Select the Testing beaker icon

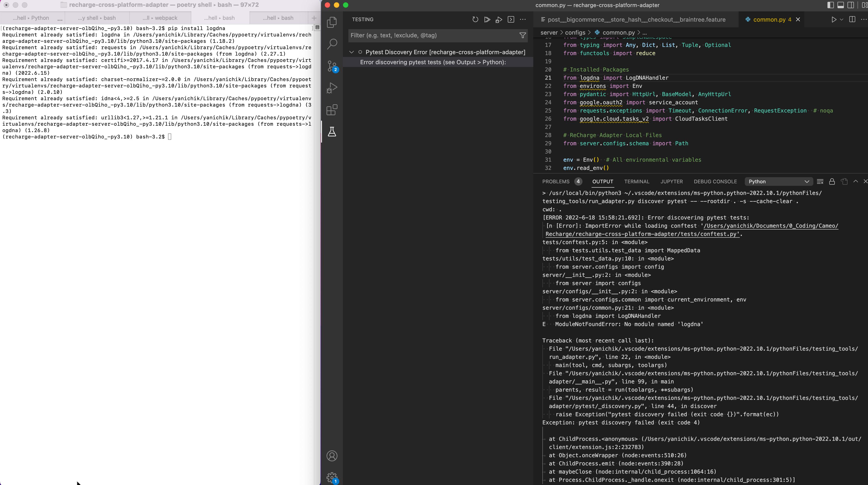[332, 132]
